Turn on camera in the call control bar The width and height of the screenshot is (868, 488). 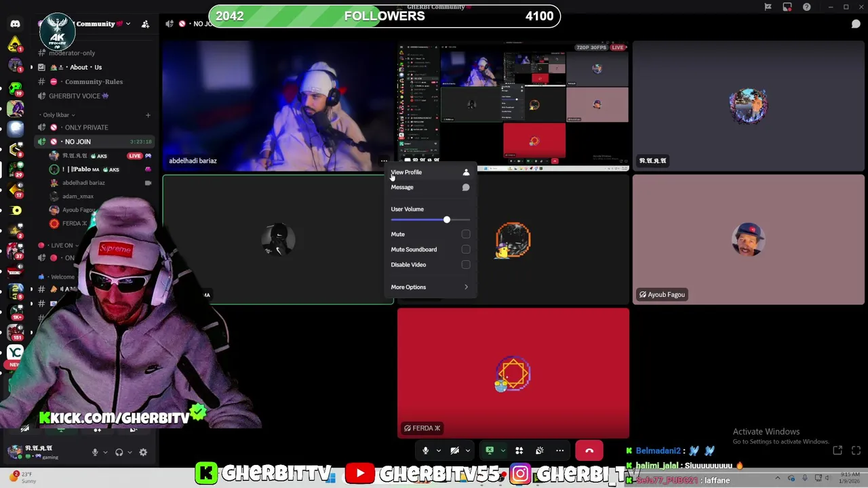(454, 451)
